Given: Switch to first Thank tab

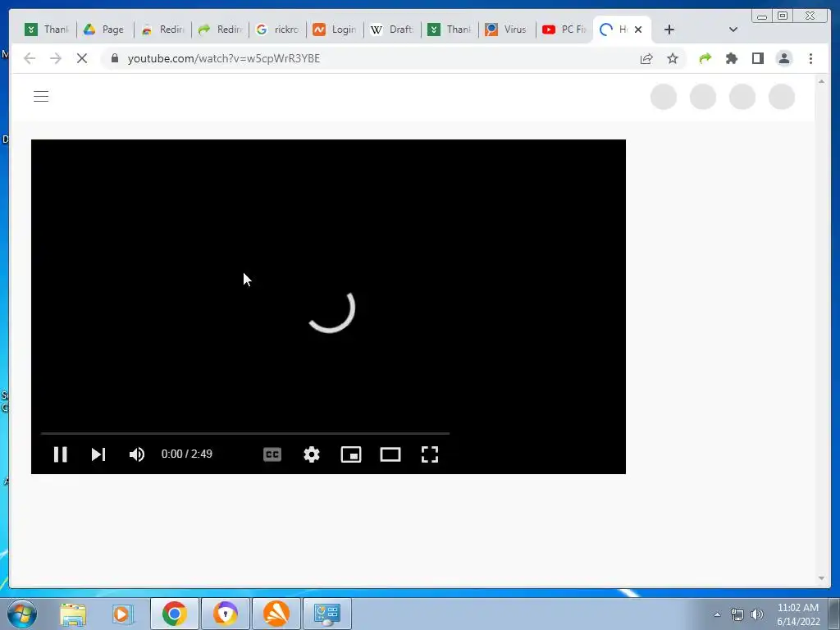Looking at the screenshot, I should pyautogui.click(x=48, y=30).
